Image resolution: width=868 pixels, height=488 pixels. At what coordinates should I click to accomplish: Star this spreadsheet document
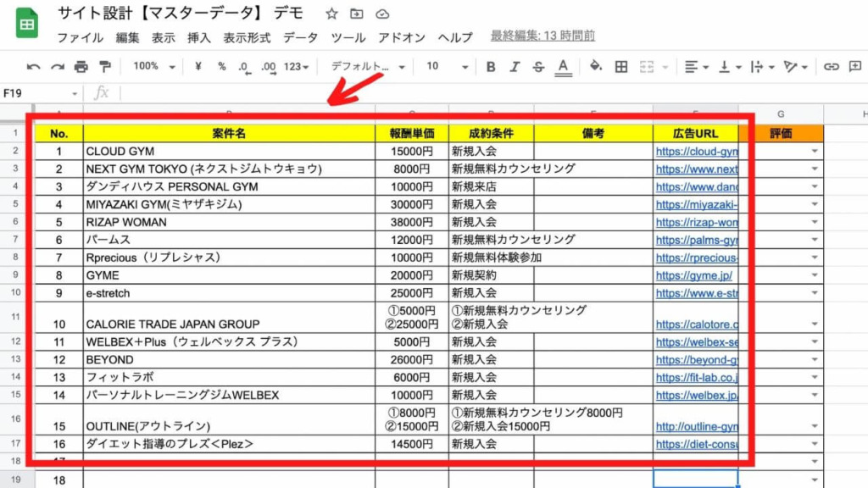(x=331, y=14)
